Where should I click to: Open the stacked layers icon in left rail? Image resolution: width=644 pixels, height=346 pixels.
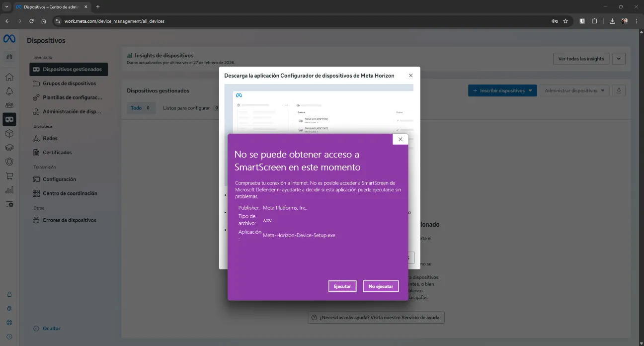point(9,147)
